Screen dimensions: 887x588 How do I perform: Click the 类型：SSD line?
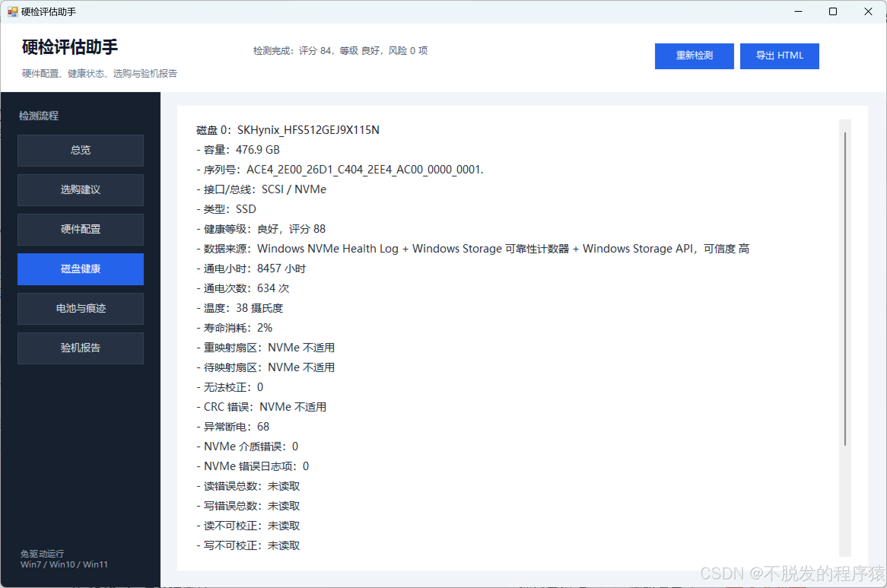[x=226, y=209]
